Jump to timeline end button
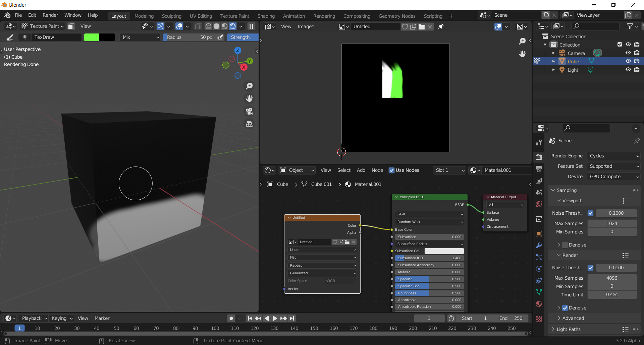This screenshot has height=345, width=644. [292, 318]
